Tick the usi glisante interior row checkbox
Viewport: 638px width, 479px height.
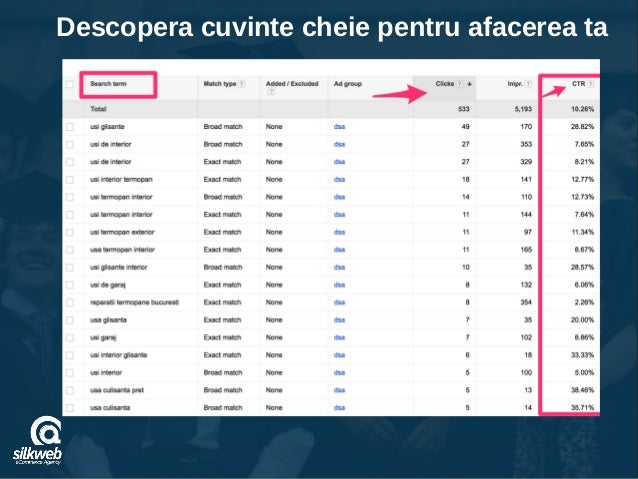(70, 267)
